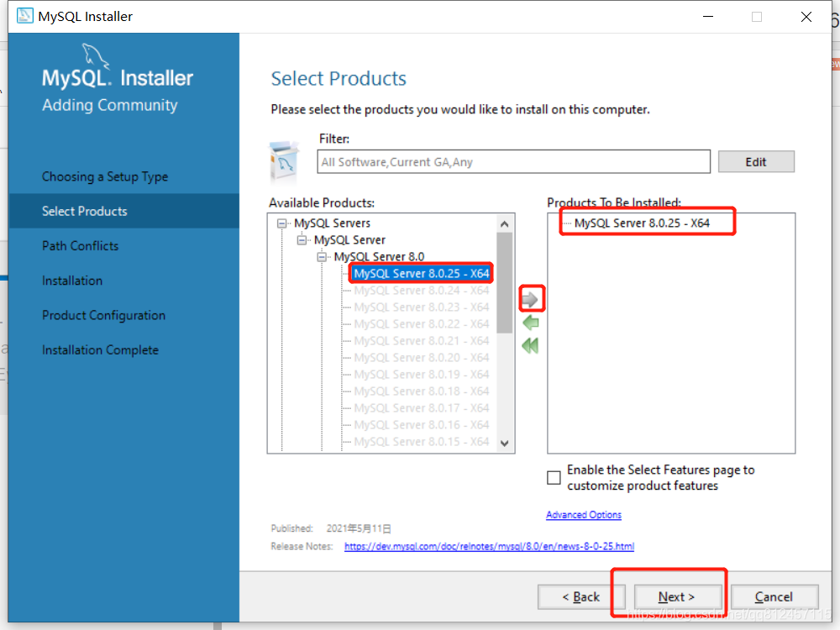
Task: Select MySQL Server 8.0.25 - X64 in Available Products
Action: 422,273
